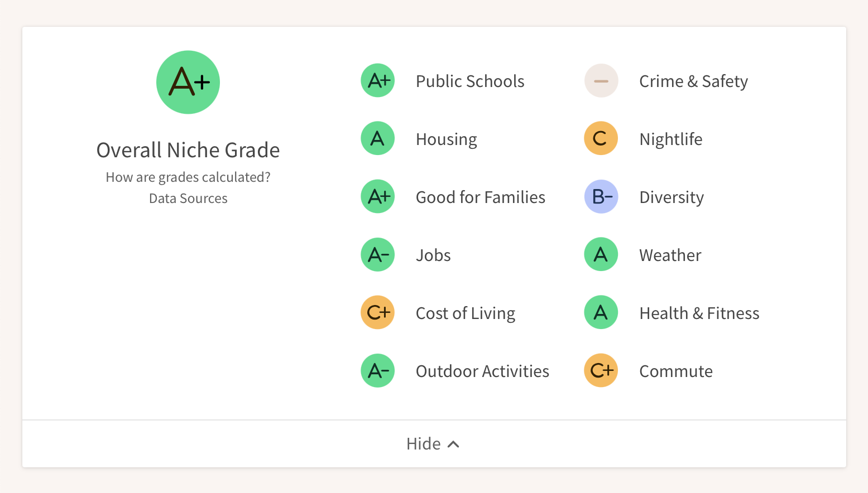Click the Diversity B- grade badge
868x493 pixels.
601,196
